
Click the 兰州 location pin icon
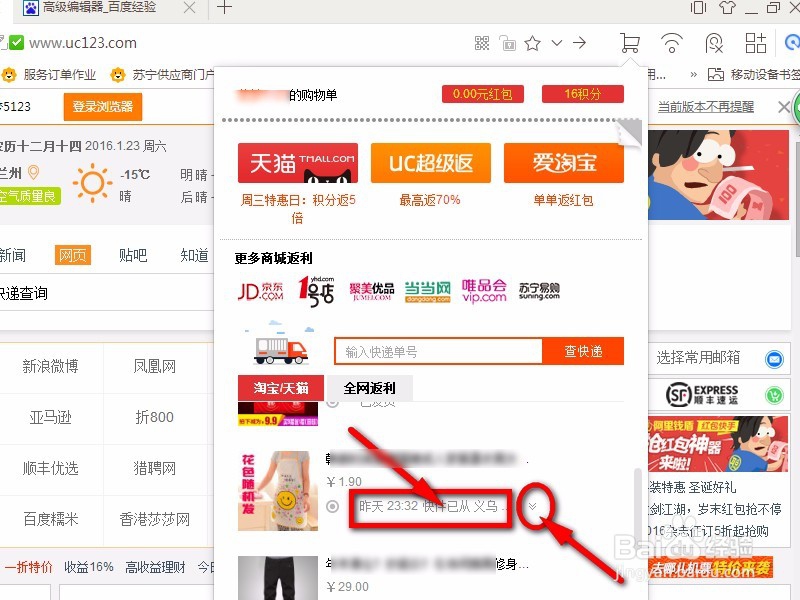pyautogui.click(x=33, y=172)
